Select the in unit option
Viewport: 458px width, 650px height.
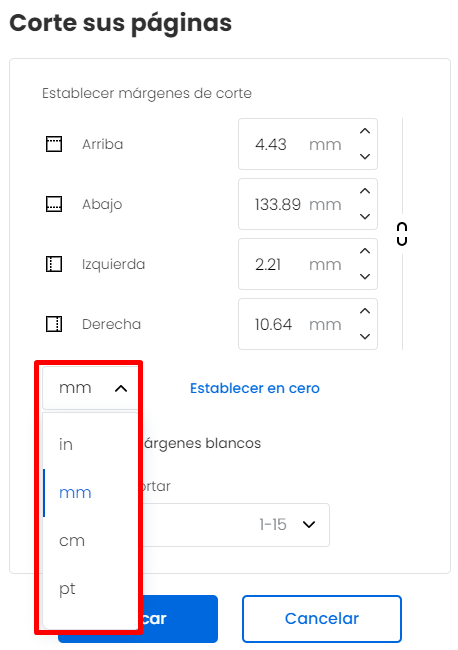[x=90, y=444]
